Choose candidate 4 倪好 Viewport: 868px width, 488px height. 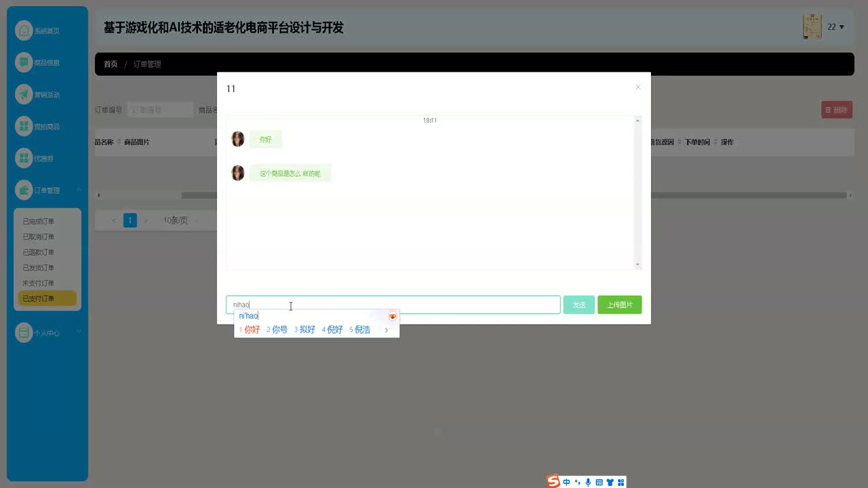332,329
